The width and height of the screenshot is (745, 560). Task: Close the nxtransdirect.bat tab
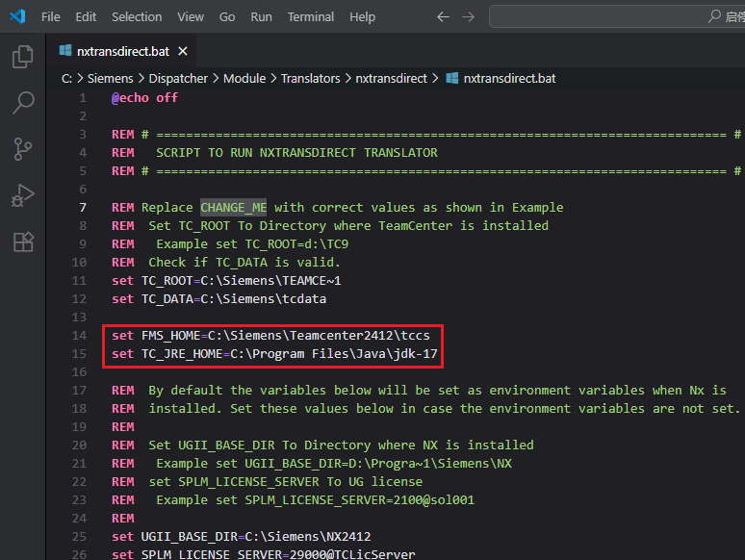[181, 51]
